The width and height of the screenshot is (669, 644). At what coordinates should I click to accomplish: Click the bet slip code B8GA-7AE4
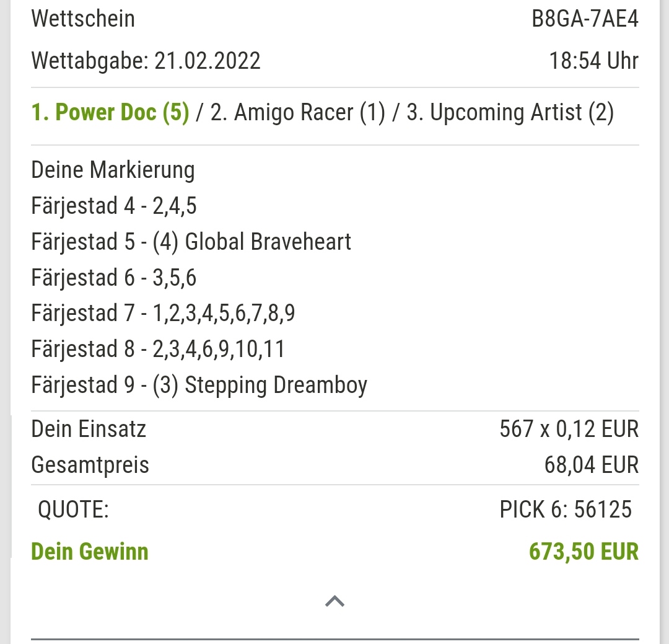tap(585, 19)
